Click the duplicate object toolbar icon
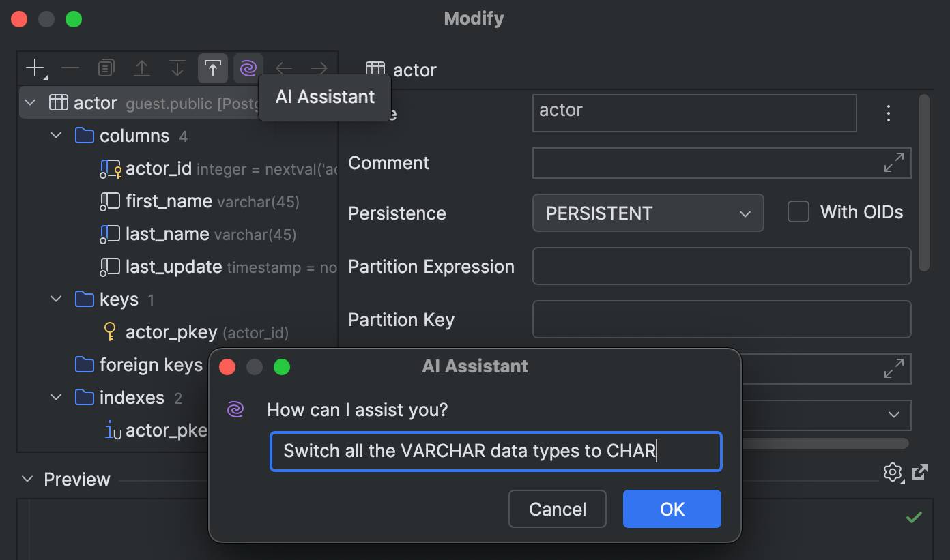The height and width of the screenshot is (560, 950). (106, 68)
